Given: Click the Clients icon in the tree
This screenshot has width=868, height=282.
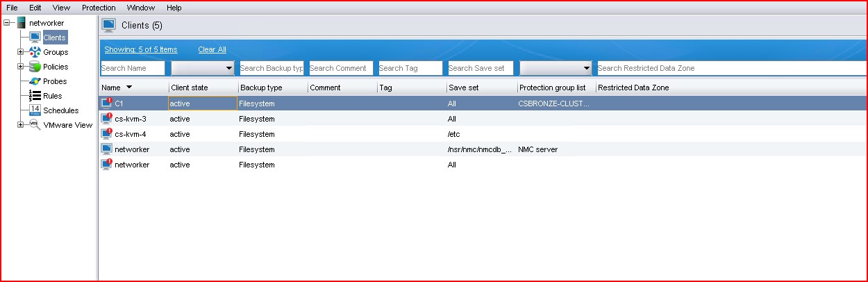Looking at the screenshot, I should (35, 38).
